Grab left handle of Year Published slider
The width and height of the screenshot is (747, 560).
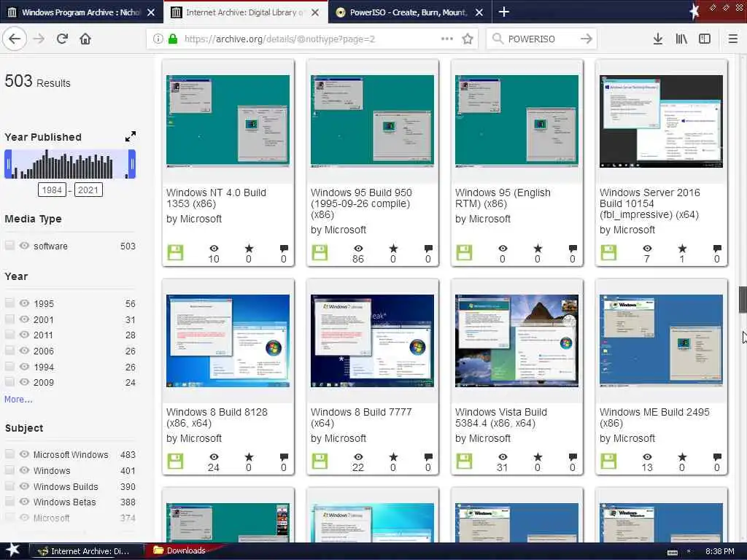(8, 164)
